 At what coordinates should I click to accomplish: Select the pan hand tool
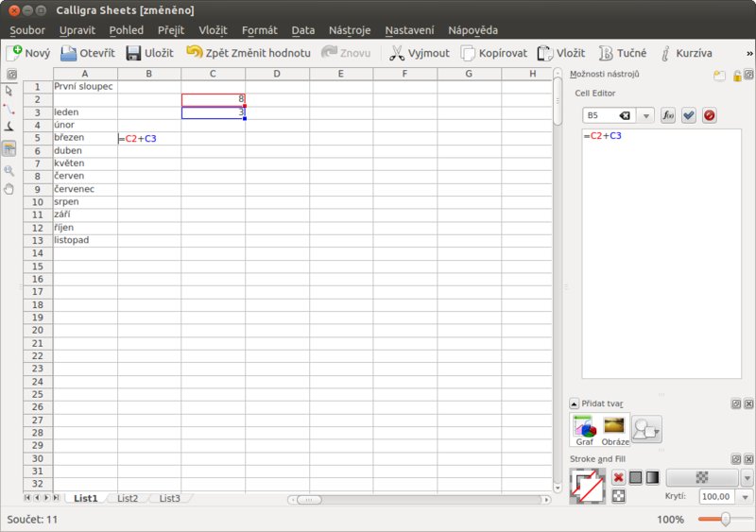tap(9, 189)
